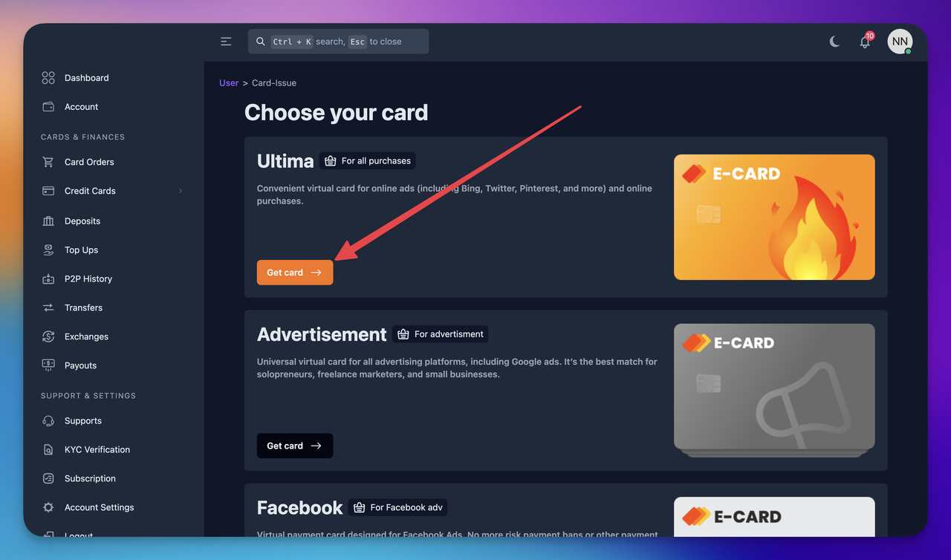Click the Supports headset icon
This screenshot has height=560, width=951.
(x=48, y=420)
